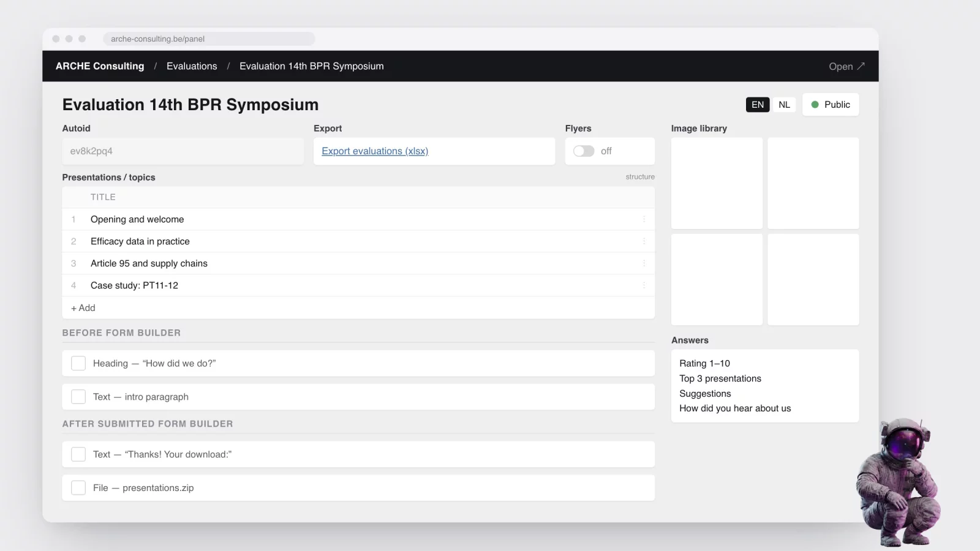Open the Rating 1–10 answer

[704, 364]
